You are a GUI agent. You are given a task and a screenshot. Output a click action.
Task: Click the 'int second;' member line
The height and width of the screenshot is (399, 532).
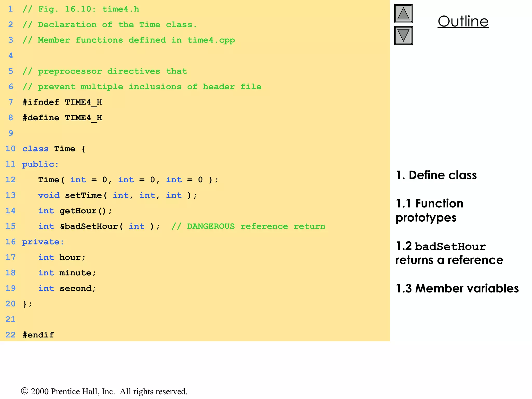(x=67, y=288)
